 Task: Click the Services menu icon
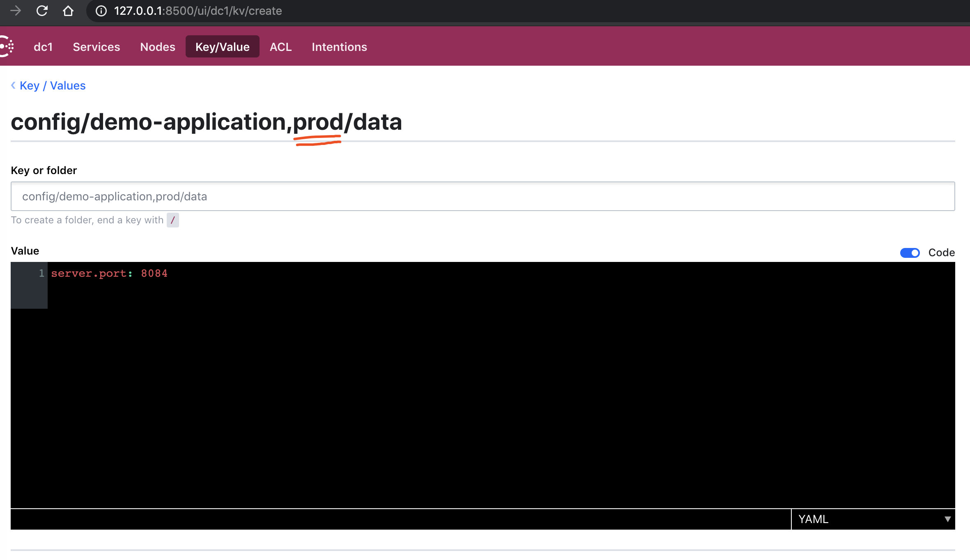click(x=97, y=46)
